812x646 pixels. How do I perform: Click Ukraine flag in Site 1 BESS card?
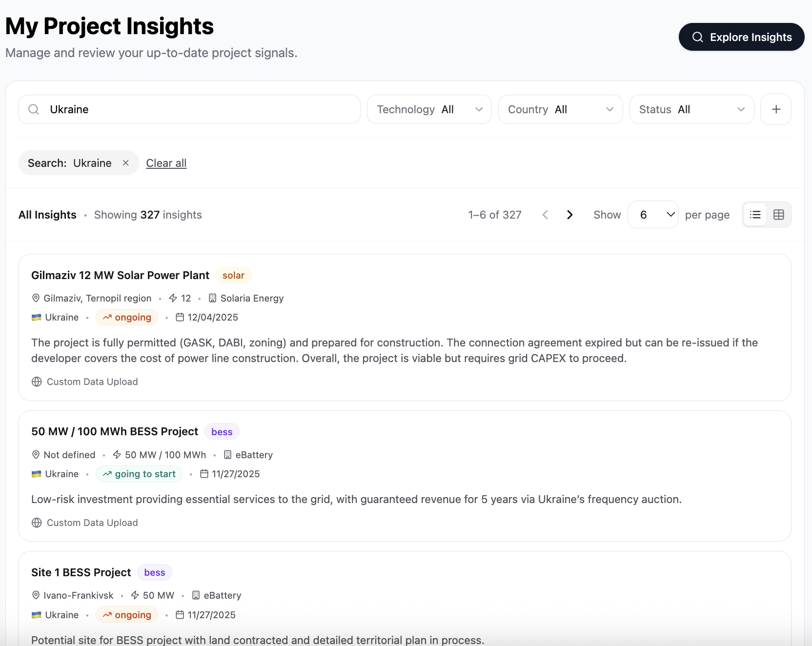click(x=36, y=615)
